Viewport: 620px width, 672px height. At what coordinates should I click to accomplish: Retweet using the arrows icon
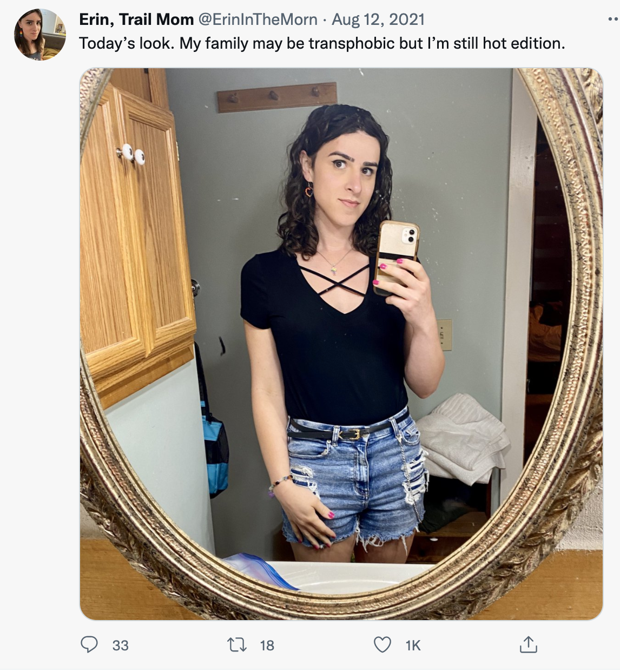[x=237, y=644]
